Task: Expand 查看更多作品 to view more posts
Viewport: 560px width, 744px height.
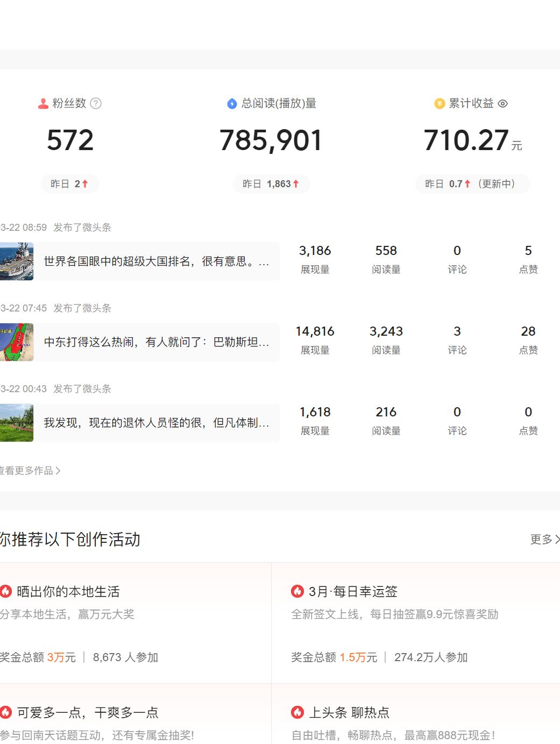Action: [x=30, y=470]
